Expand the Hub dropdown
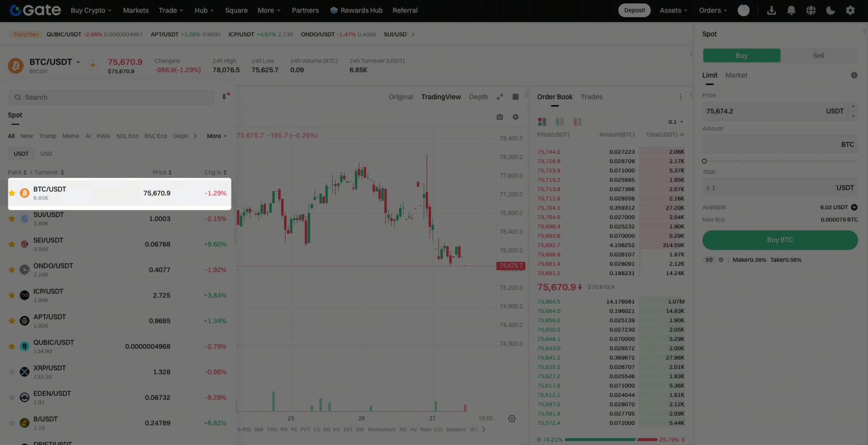The image size is (868, 445). (x=204, y=10)
